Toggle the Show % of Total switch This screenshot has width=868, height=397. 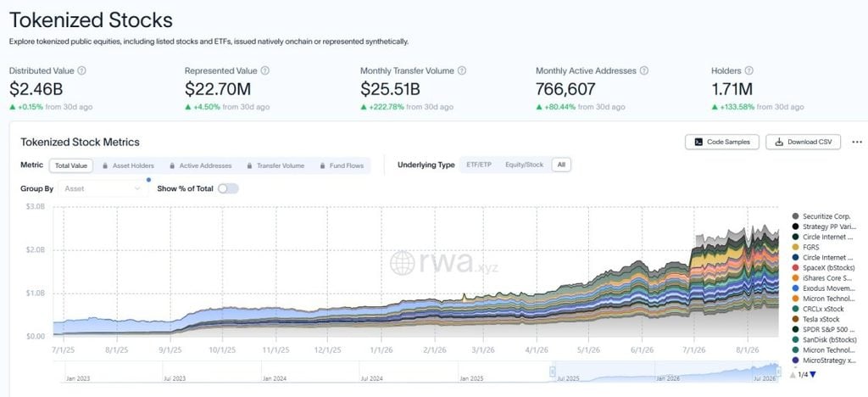pyautogui.click(x=228, y=189)
